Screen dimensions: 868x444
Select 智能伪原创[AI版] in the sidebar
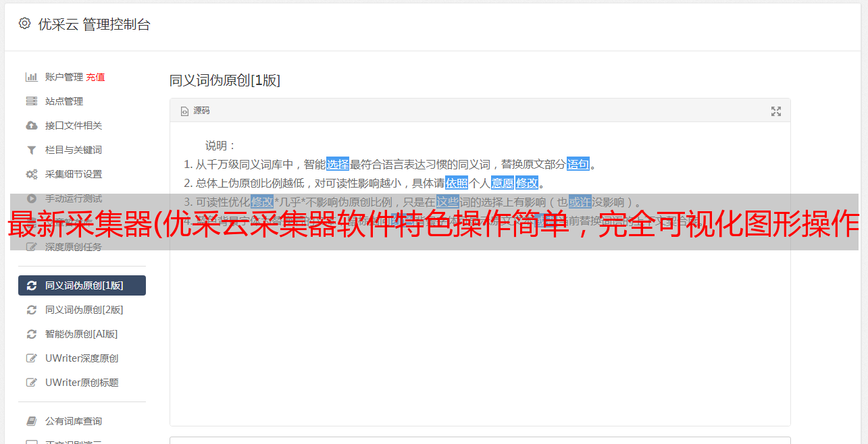coord(82,334)
